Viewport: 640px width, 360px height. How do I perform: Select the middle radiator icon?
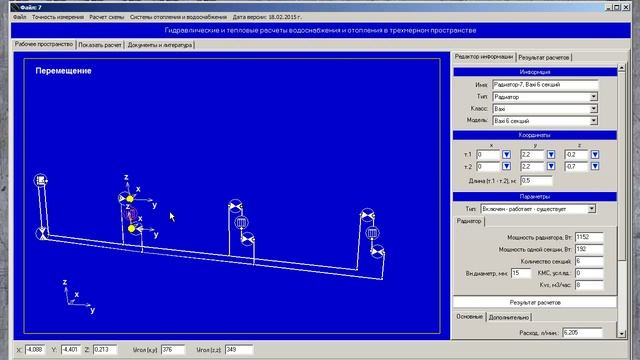pos(242,222)
